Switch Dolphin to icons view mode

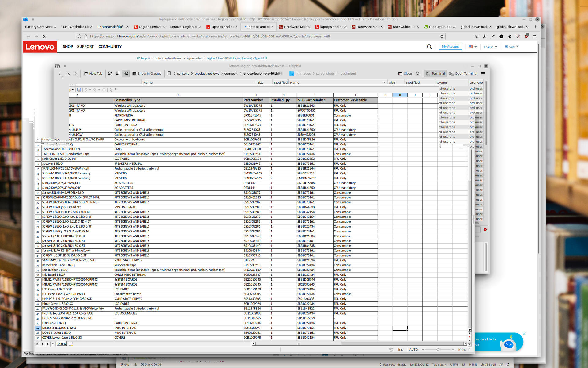[x=110, y=74]
